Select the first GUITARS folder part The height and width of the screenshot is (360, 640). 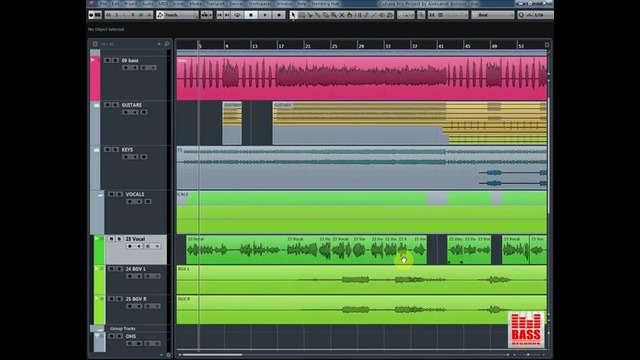232,123
